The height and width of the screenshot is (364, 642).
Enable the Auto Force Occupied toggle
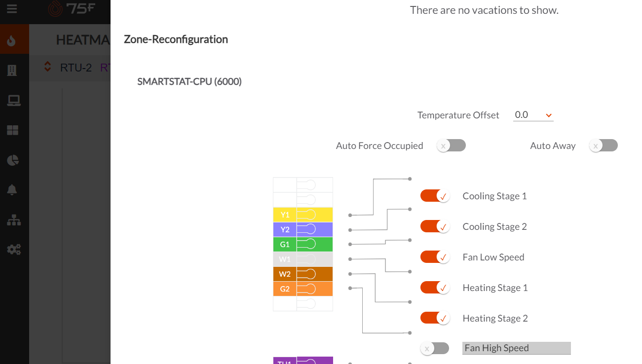(x=451, y=145)
